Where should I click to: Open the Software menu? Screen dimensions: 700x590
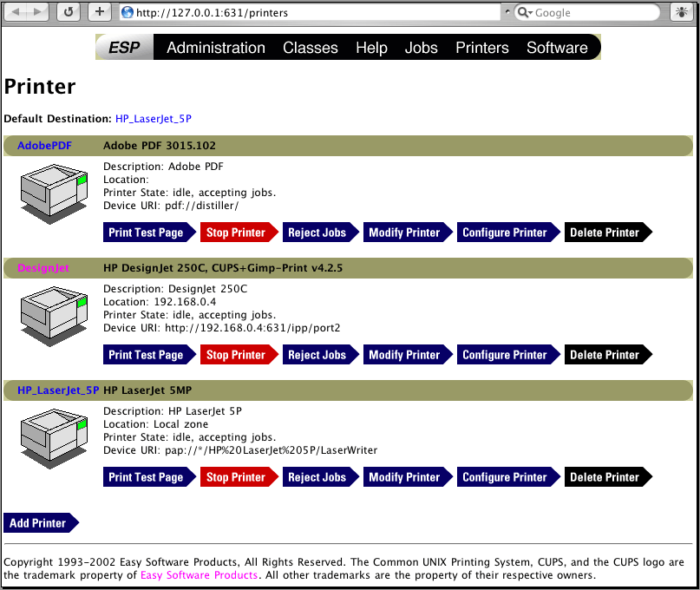[x=557, y=48]
